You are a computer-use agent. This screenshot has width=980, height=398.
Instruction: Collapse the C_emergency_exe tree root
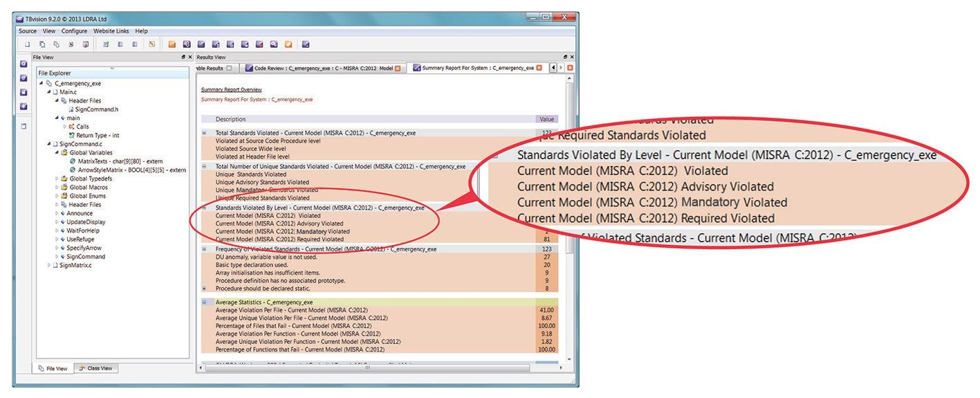pyautogui.click(x=41, y=83)
